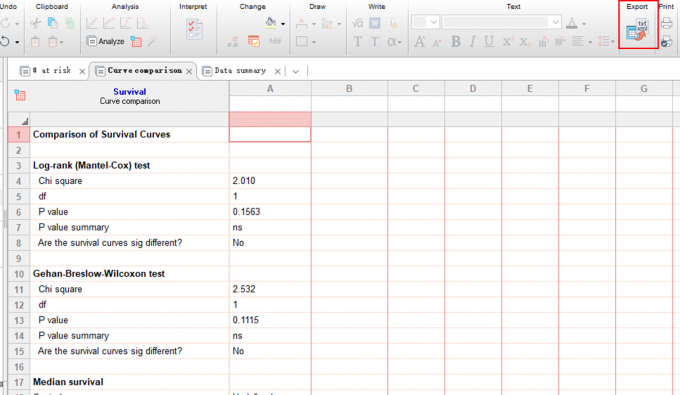This screenshot has width=680, height=395.
Task: Click the Analyze button
Action: pos(105,42)
